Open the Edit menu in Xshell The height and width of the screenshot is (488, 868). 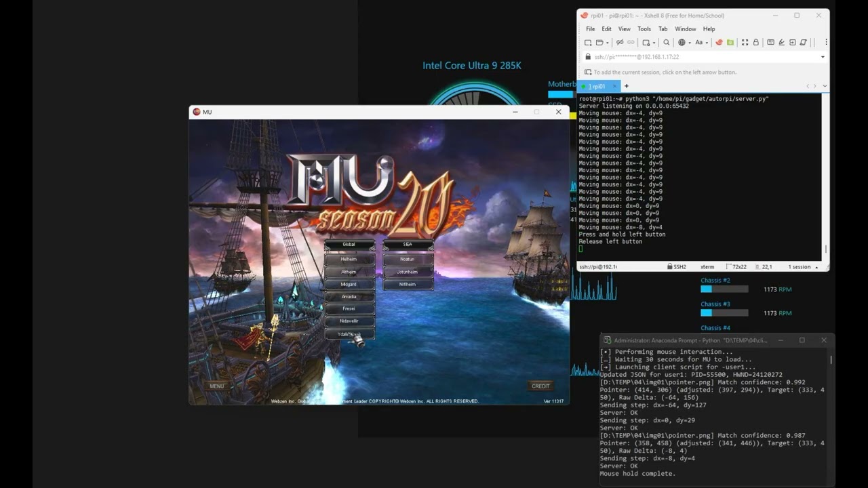coord(606,29)
